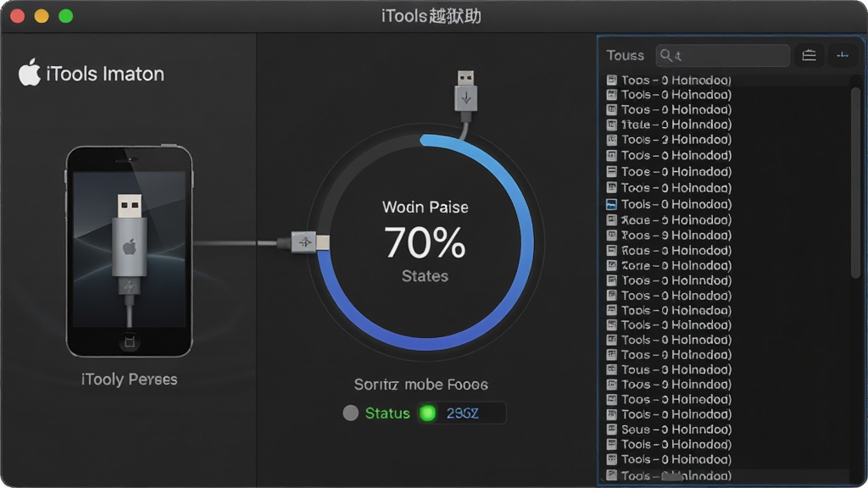Click the 'States' label under 70%
Image resolution: width=868 pixels, height=488 pixels.
(426, 276)
